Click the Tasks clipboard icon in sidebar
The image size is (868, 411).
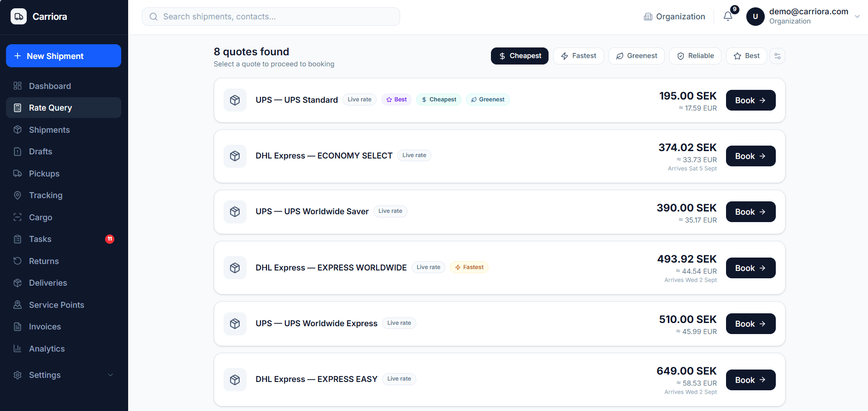[18, 239]
